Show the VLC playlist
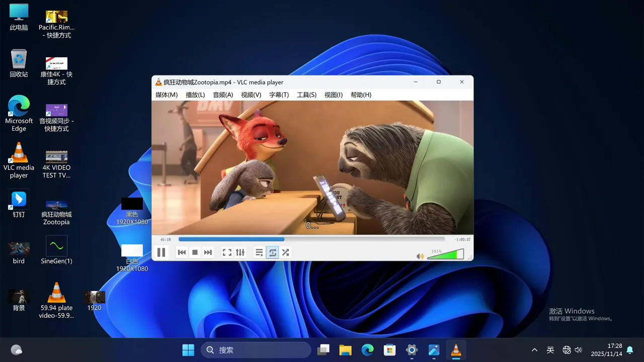This screenshot has height=362, width=644. tap(259, 252)
